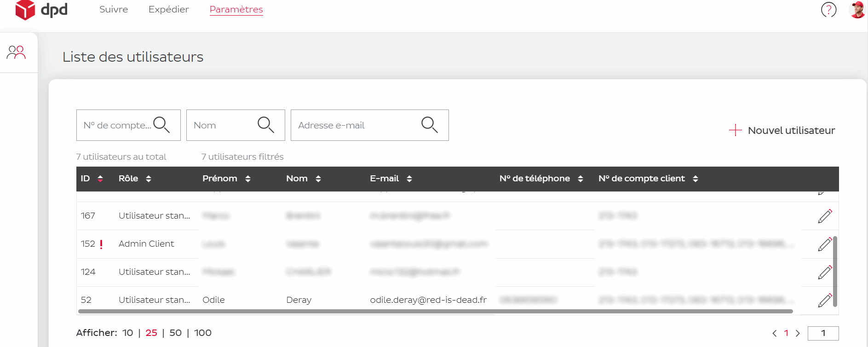The width and height of the screenshot is (868, 347).
Task: Show 10 users per page
Action: point(128,333)
